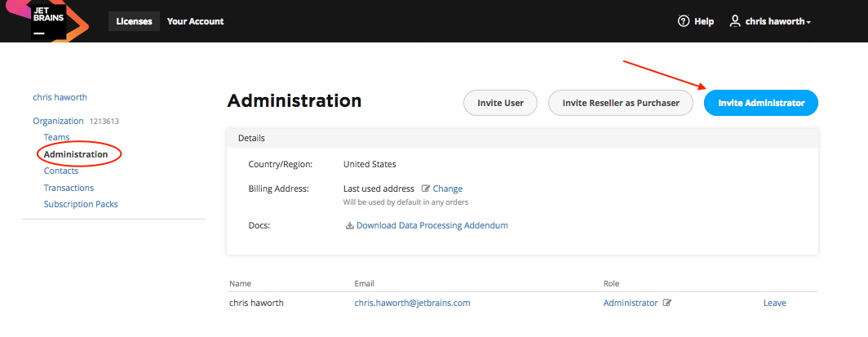
Task: Switch to Your Account tab
Action: [195, 21]
